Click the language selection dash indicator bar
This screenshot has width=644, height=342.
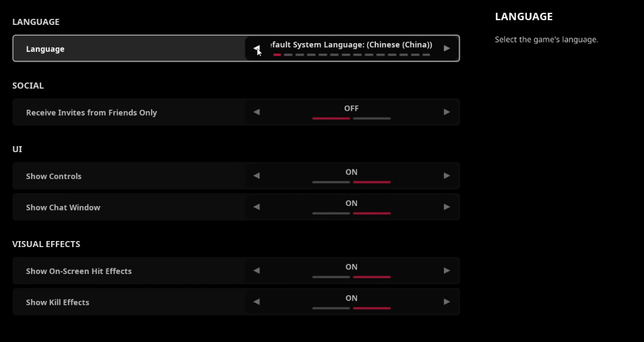[x=351, y=55]
